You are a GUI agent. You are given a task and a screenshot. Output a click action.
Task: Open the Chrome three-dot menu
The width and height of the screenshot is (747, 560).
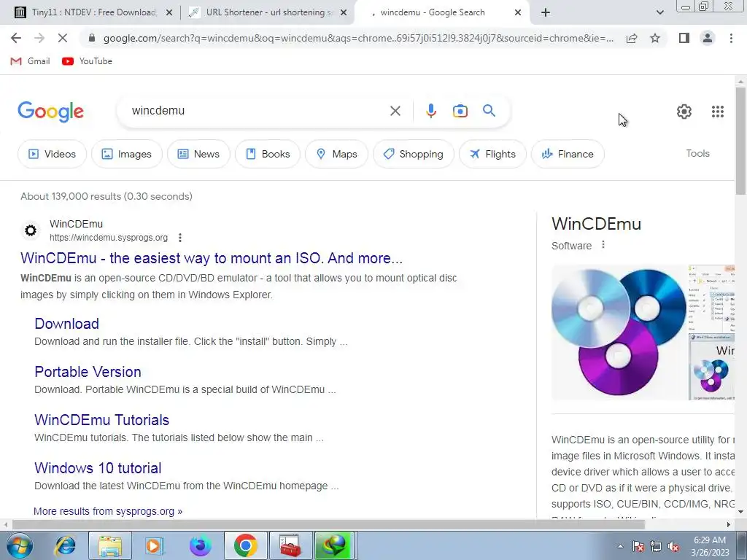tap(731, 38)
